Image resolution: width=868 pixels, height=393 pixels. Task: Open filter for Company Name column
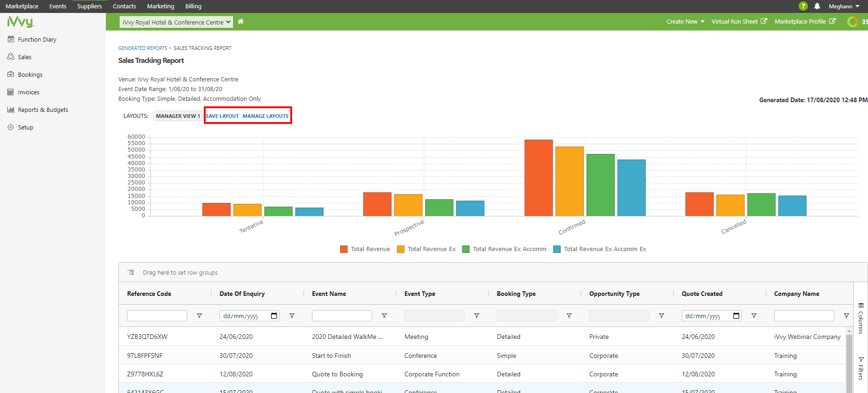pyautogui.click(x=847, y=316)
